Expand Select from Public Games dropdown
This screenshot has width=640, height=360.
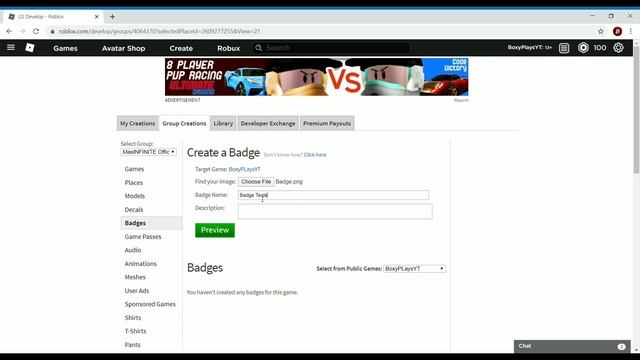(x=414, y=269)
